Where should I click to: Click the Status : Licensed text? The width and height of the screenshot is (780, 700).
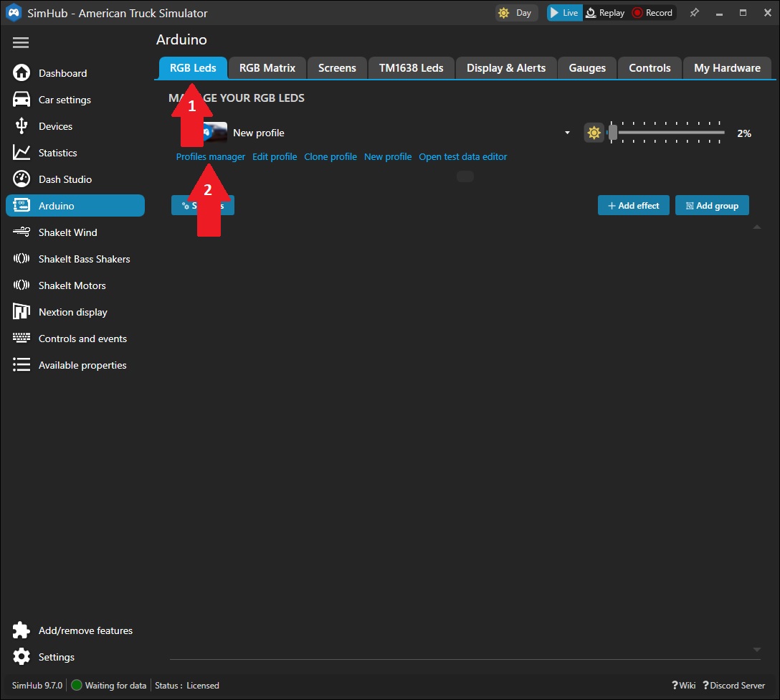187,685
